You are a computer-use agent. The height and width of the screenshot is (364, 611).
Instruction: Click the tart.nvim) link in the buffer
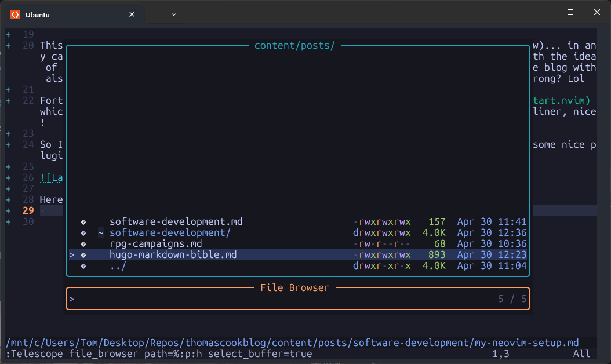click(x=562, y=100)
